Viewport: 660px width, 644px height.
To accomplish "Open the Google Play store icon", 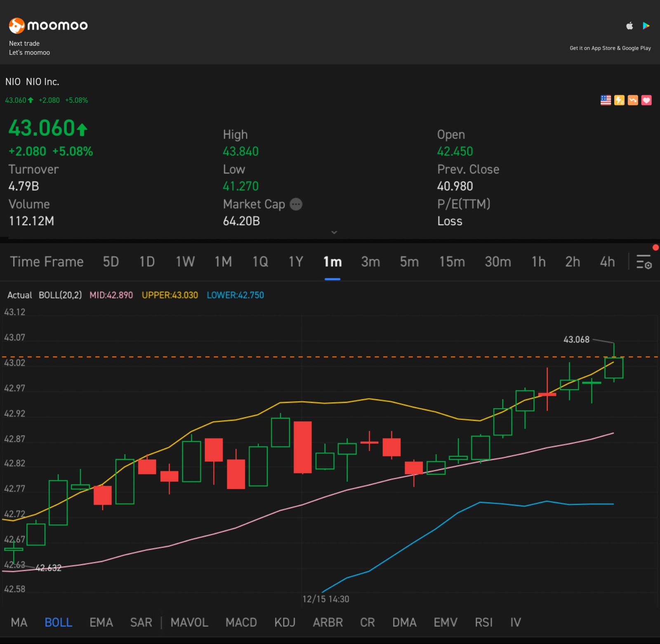I will pos(646,26).
